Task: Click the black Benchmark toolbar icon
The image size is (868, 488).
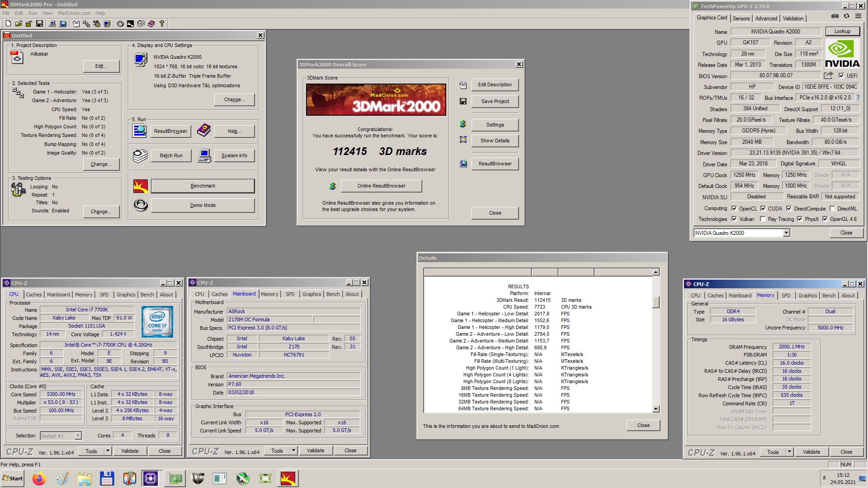Action: (x=130, y=23)
